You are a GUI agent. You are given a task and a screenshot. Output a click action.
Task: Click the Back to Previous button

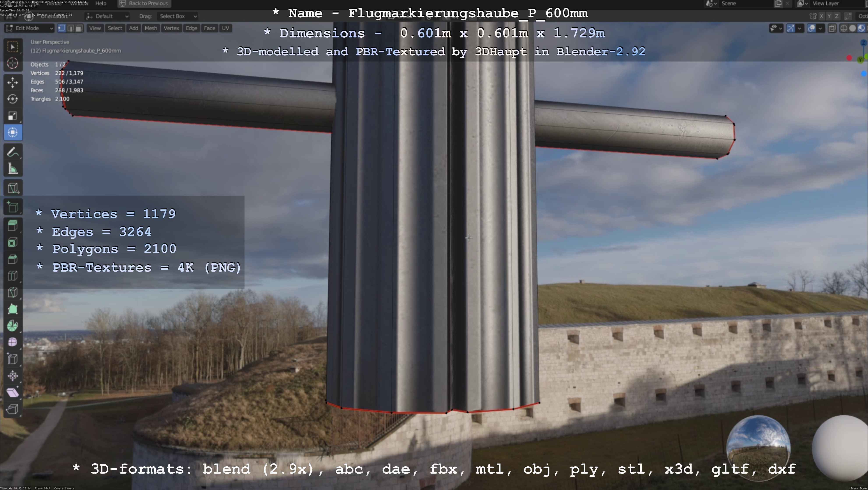tap(144, 3)
